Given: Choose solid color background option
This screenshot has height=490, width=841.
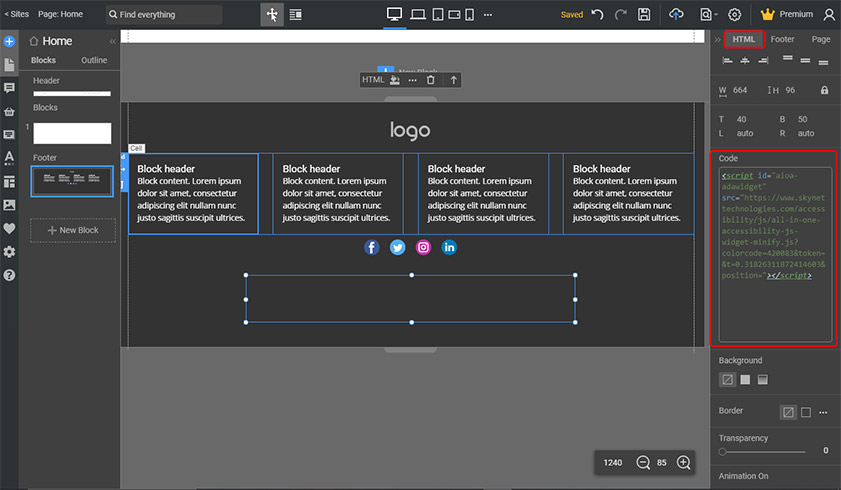Looking at the screenshot, I should [745, 380].
